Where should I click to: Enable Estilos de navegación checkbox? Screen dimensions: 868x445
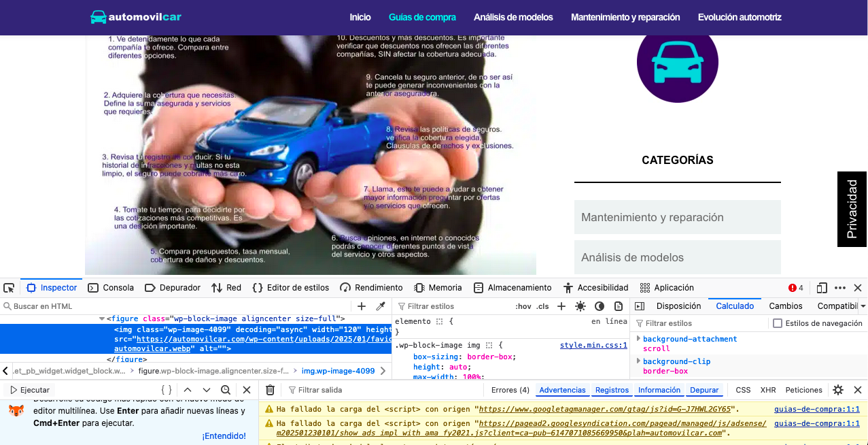pyautogui.click(x=778, y=323)
